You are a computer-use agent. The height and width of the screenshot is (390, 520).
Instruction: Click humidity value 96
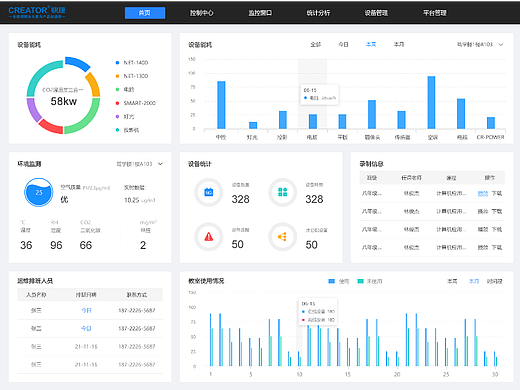(56, 245)
